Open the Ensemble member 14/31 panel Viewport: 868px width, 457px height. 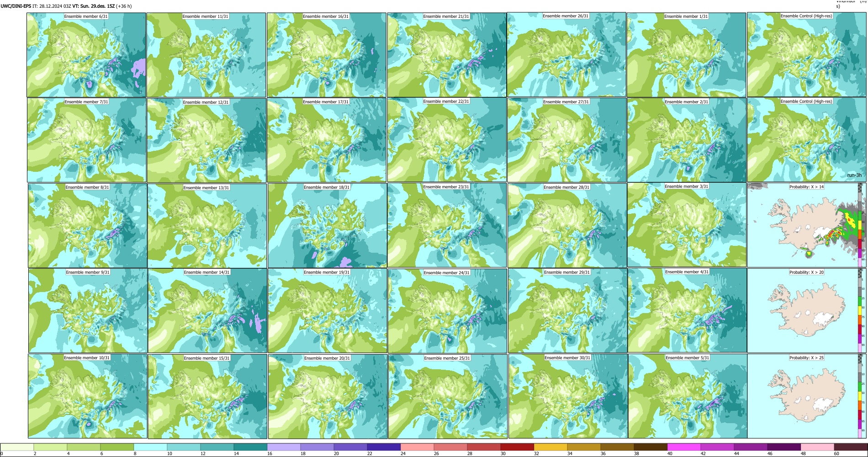pyautogui.click(x=207, y=310)
